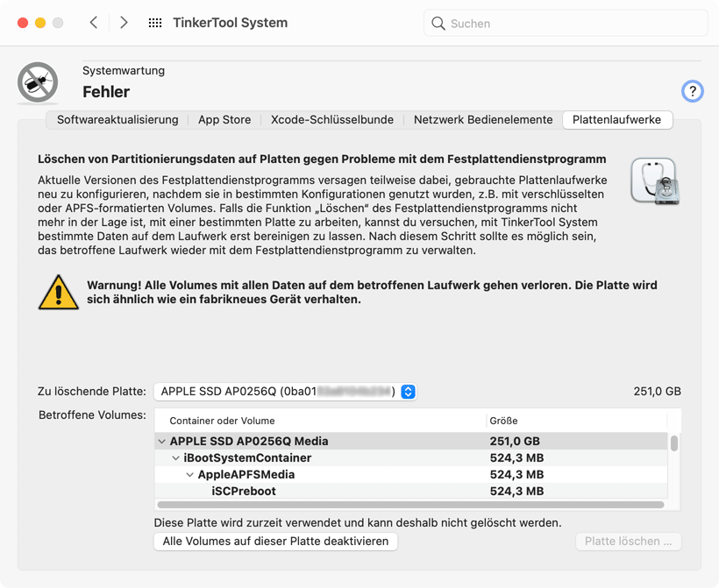Click the Disk Utility stethoscope icon

tap(655, 181)
